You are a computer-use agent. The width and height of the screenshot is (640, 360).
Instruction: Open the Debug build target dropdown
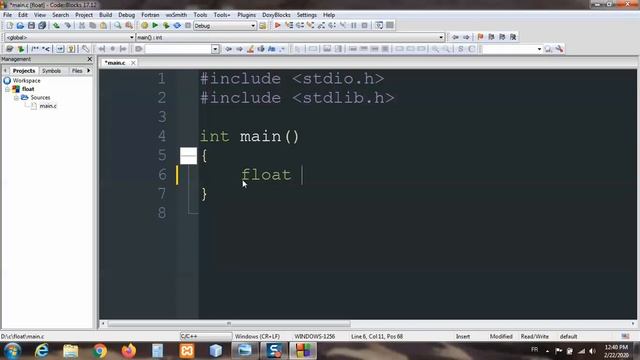[224, 26]
